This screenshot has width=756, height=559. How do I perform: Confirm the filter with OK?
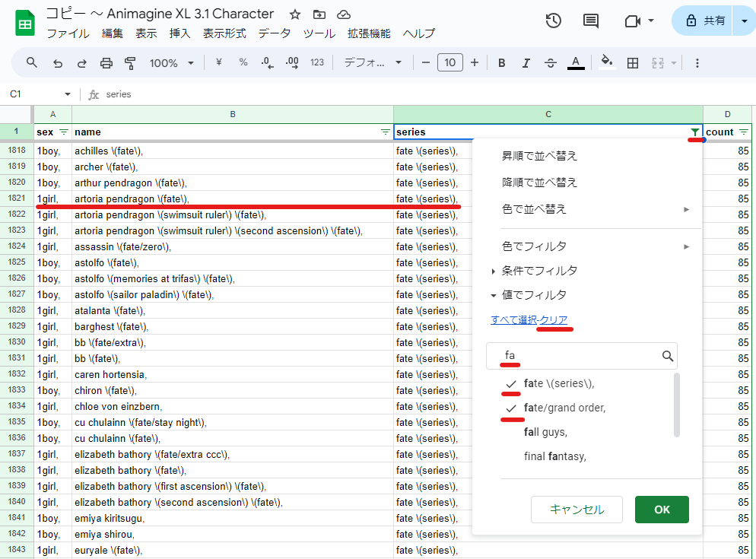pos(662,510)
